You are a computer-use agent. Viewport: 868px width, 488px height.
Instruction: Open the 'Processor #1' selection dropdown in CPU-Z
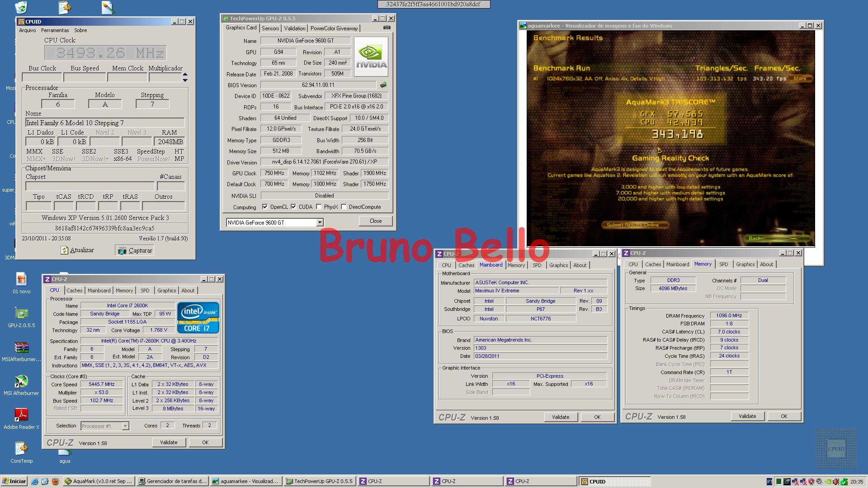click(125, 426)
